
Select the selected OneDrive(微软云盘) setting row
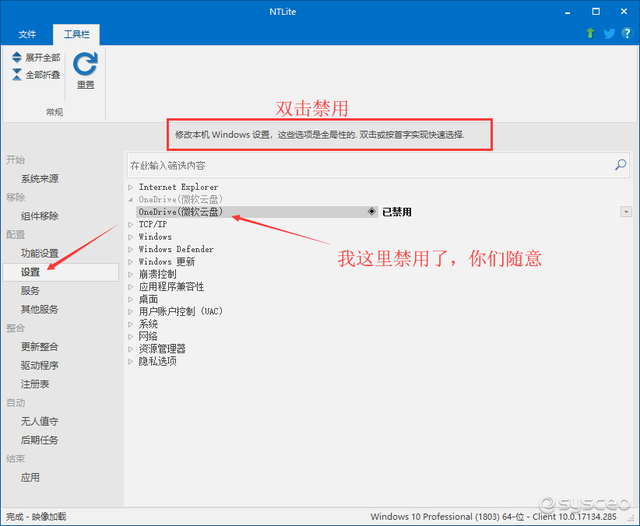pos(257,212)
